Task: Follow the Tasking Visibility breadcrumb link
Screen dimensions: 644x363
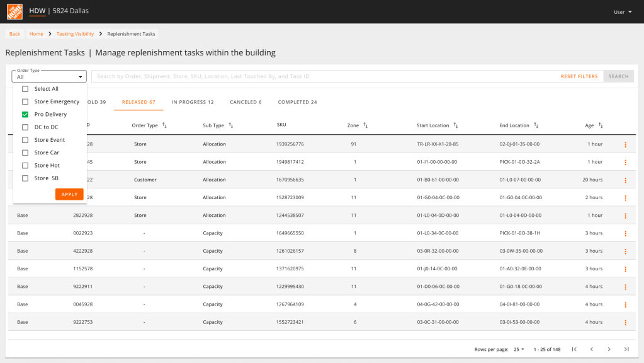Action: [75, 34]
